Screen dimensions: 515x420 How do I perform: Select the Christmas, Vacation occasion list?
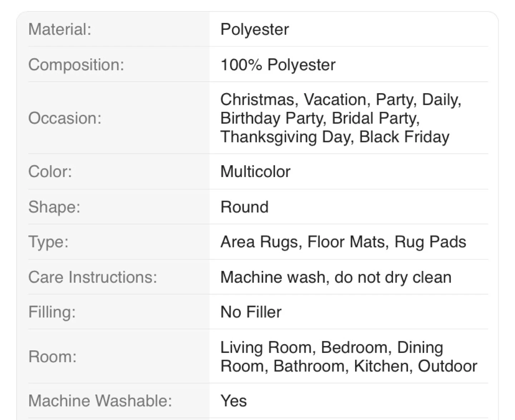[x=340, y=118]
